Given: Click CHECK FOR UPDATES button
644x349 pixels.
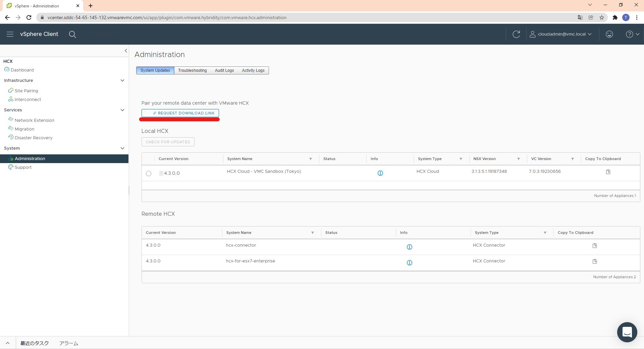Looking at the screenshot, I should tap(168, 142).
